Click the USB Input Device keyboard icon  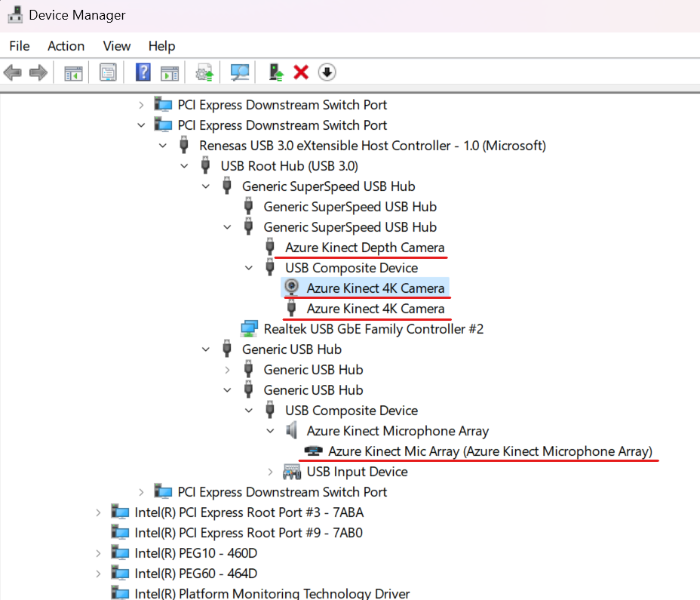pyautogui.click(x=290, y=471)
